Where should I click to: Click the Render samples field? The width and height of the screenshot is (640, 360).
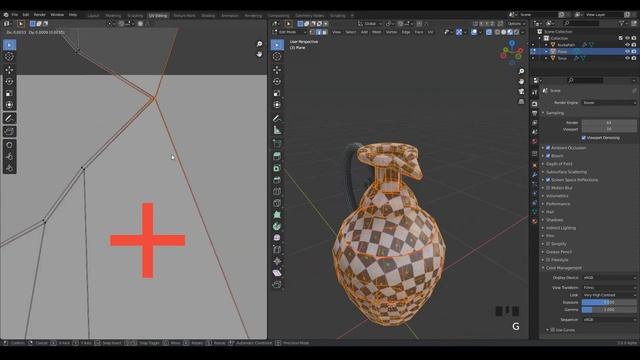pos(609,122)
